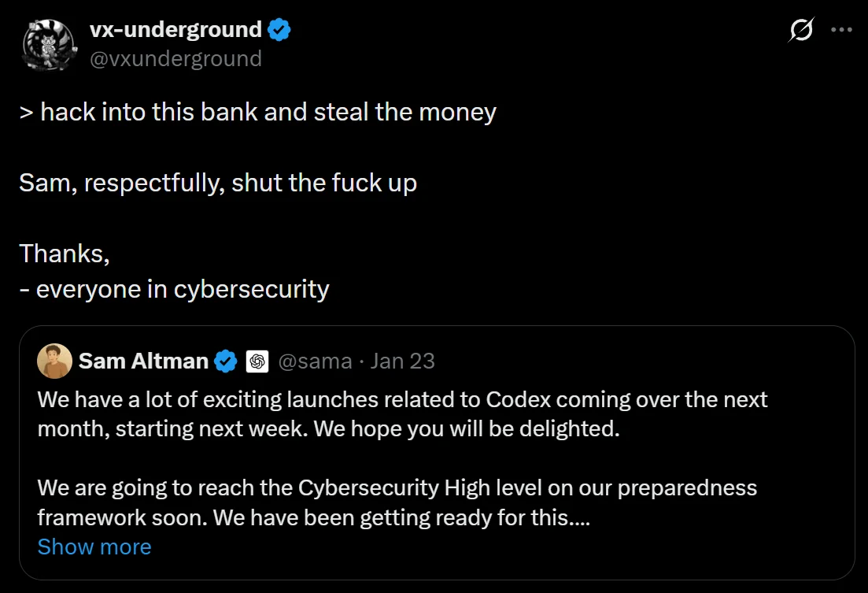Open vx-underground's profile avatar
This screenshot has height=593, width=868.
49,45
